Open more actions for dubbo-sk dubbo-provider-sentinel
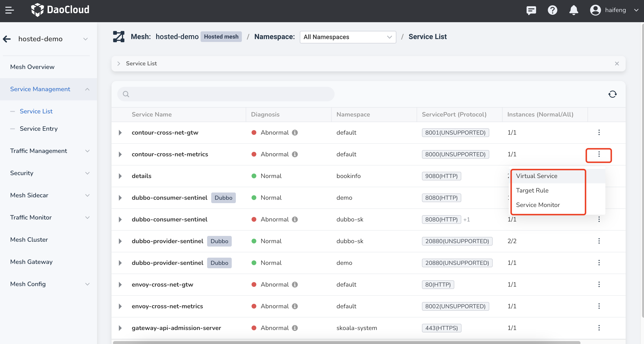 (599, 241)
